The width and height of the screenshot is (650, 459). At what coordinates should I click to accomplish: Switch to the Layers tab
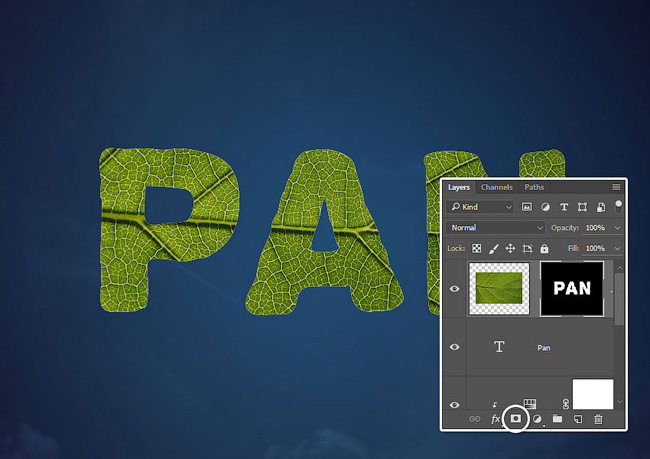tap(459, 187)
